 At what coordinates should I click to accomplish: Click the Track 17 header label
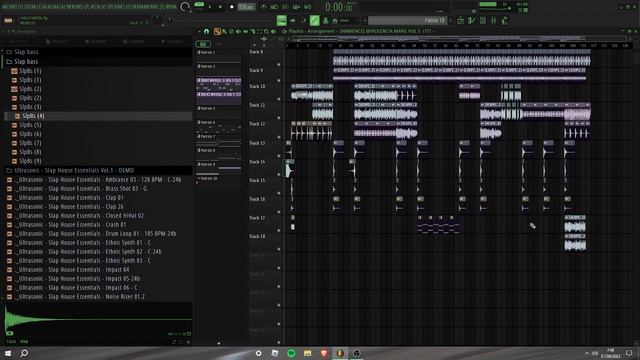[x=257, y=218]
